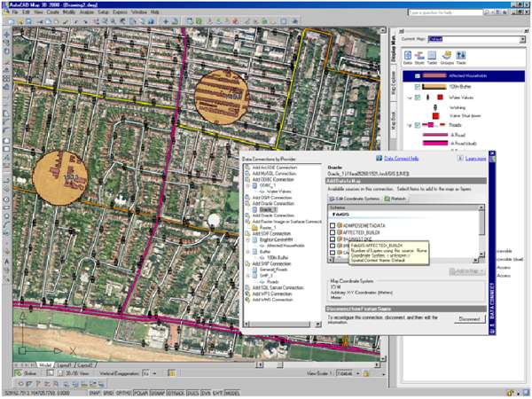532x399 pixels.
Task: Open the Style icon in Display Manager
Action: [419, 56]
